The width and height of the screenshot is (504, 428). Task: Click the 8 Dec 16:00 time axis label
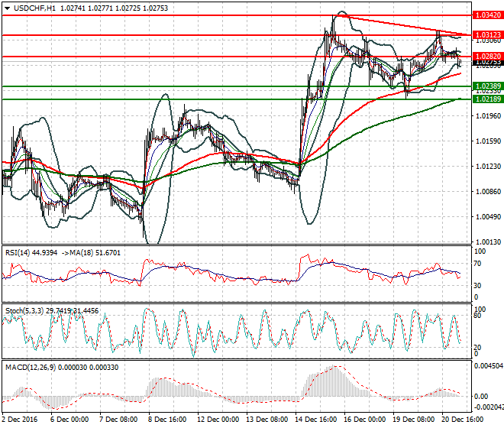167,420
